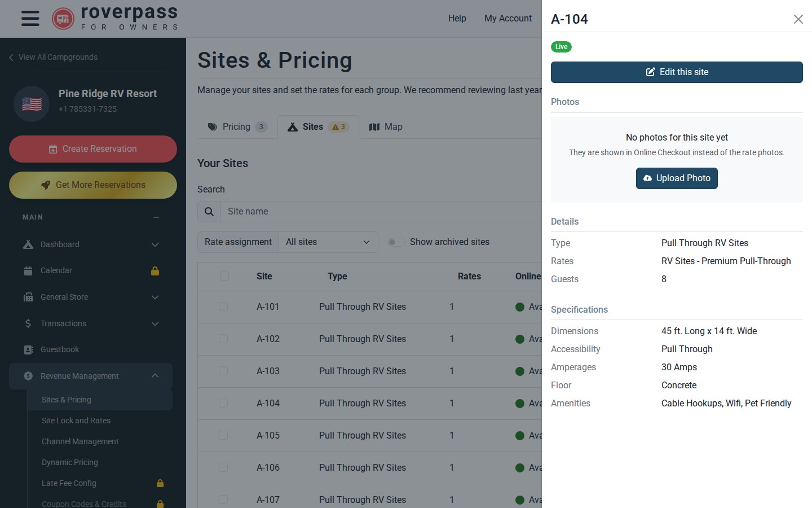Screen dimensions: 812x508
Task: Click the Calendar icon in sidebar
Action: point(28,271)
